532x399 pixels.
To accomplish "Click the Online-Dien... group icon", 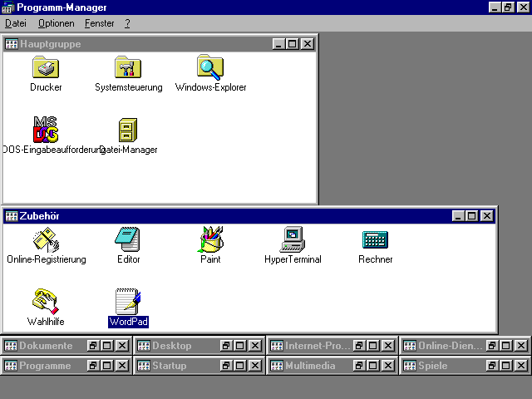I will (410, 346).
